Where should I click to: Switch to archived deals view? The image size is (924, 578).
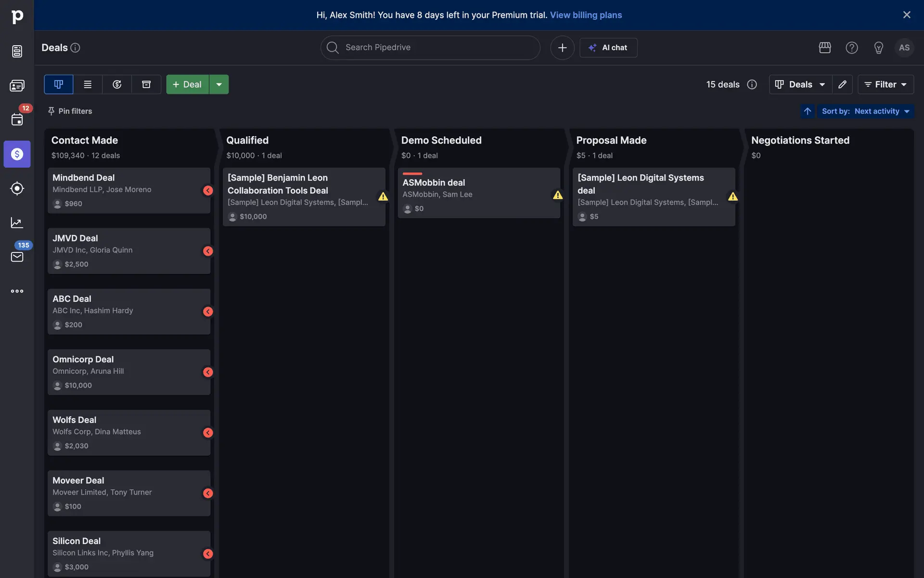(146, 84)
